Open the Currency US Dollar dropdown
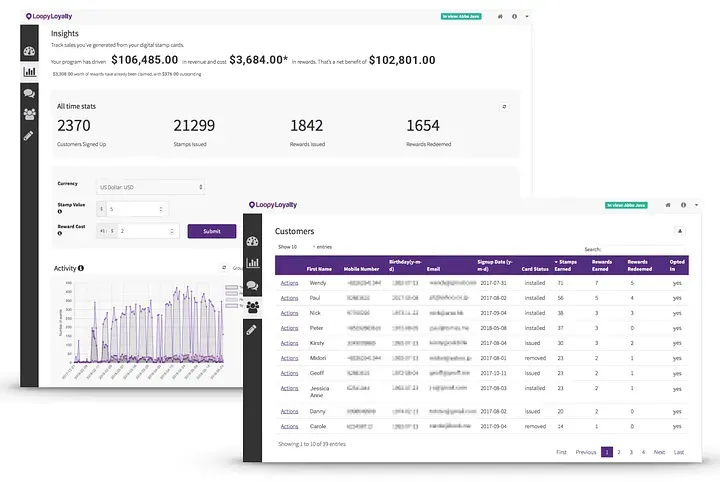Screen dimensions: 720x482 (x=151, y=187)
